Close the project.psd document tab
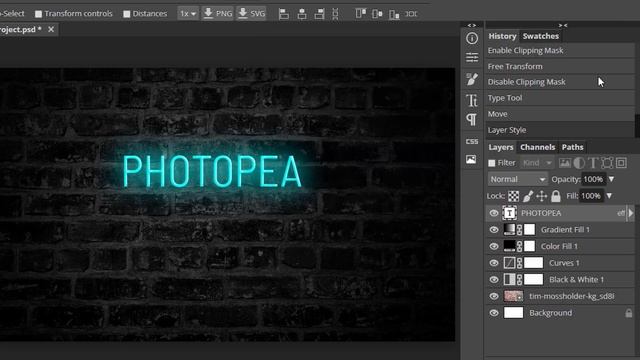This screenshot has height=360, width=640. (51, 29)
